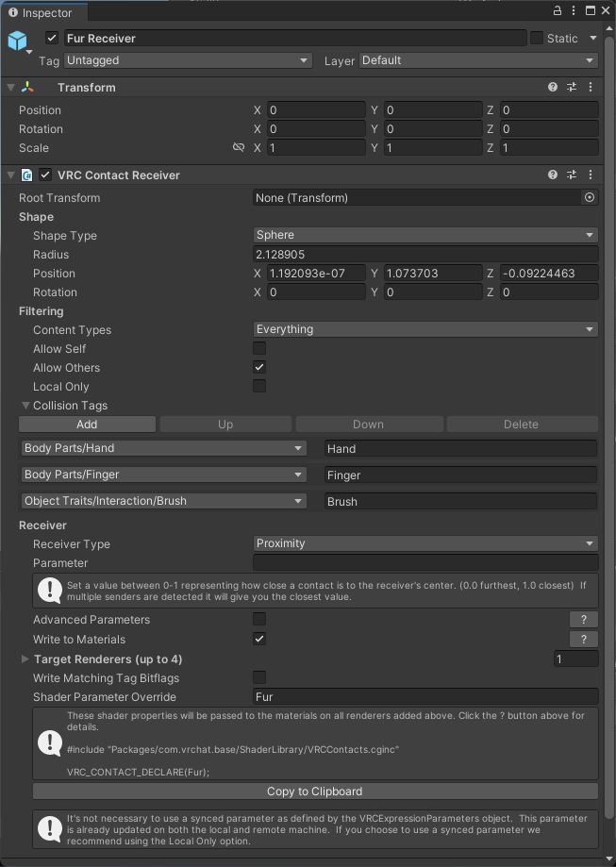Screen dimensions: 616x867
Task: Click the GameObject name field Fur Receiver
Action: [x=295, y=38]
